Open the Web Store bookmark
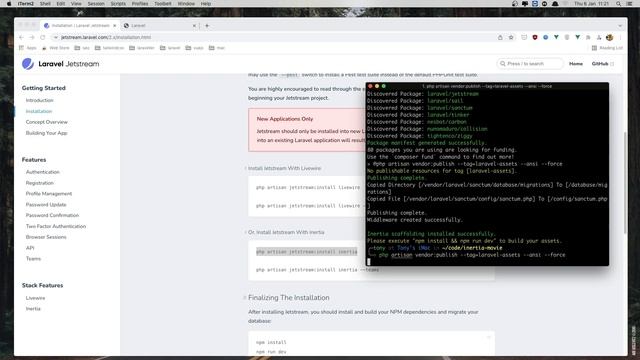This screenshot has height=360, width=640. tap(56, 48)
